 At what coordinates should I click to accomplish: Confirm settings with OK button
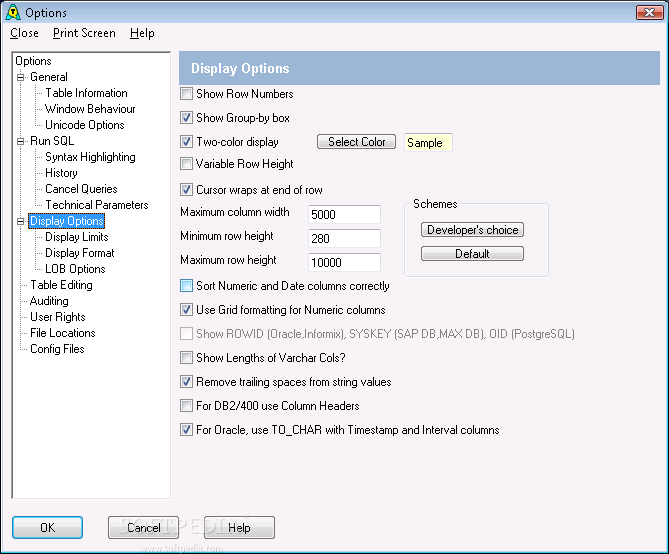pyautogui.click(x=47, y=528)
